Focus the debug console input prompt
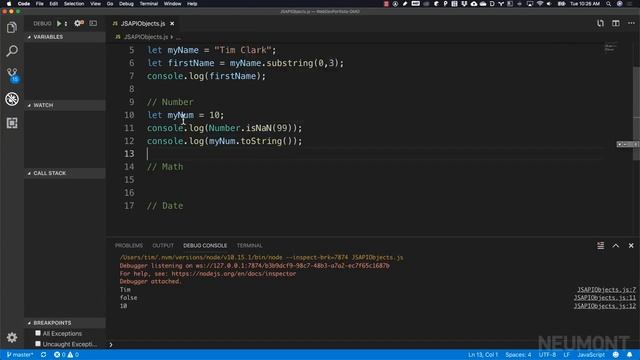 [371, 344]
